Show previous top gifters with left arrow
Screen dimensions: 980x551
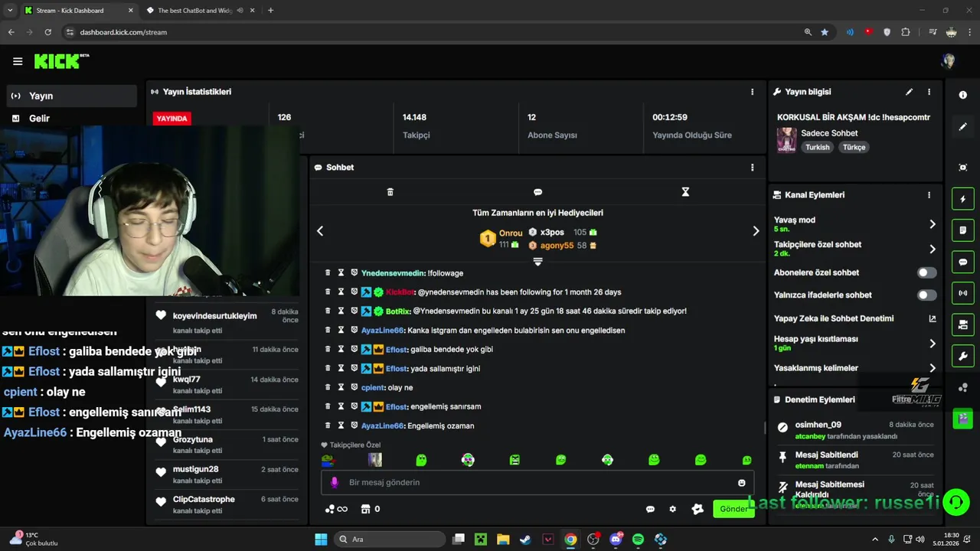(320, 231)
